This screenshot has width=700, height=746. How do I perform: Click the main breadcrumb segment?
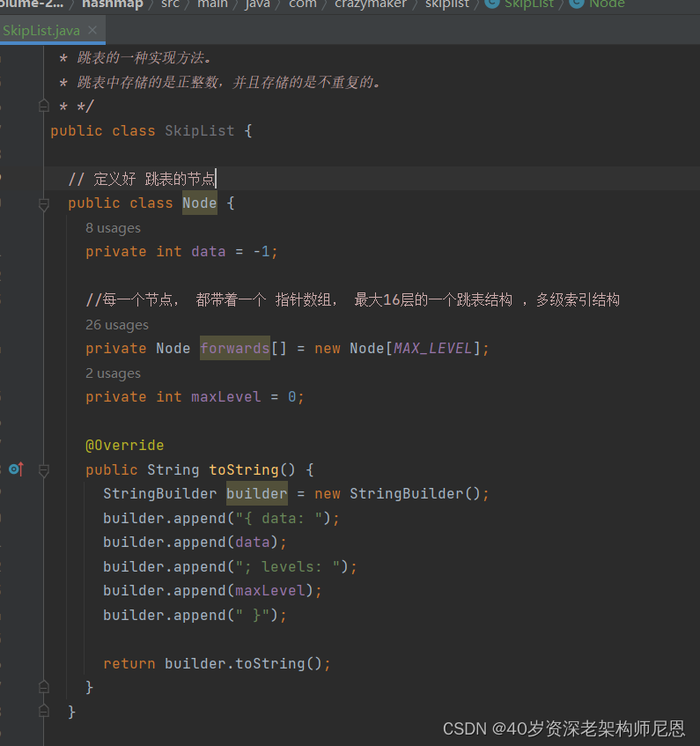[212, 4]
